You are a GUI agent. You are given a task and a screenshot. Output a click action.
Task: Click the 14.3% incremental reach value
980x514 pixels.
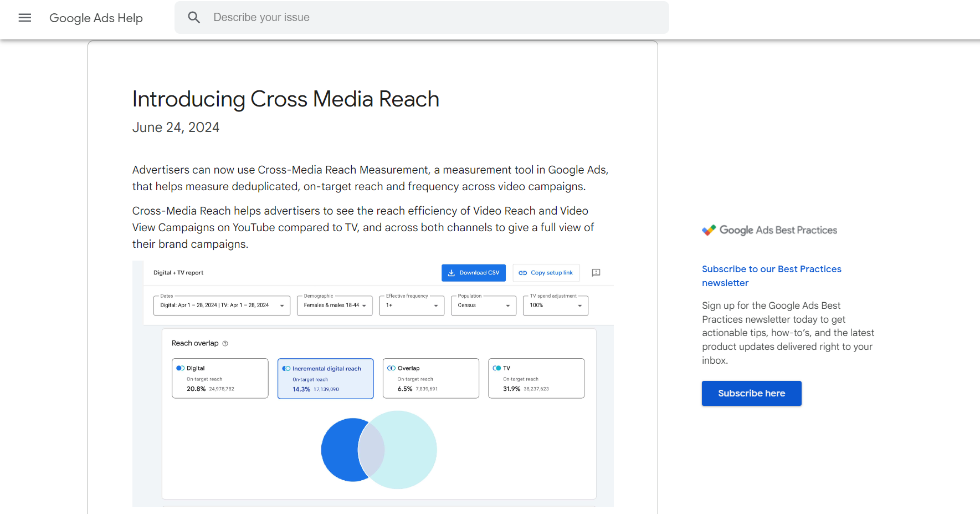coord(301,389)
